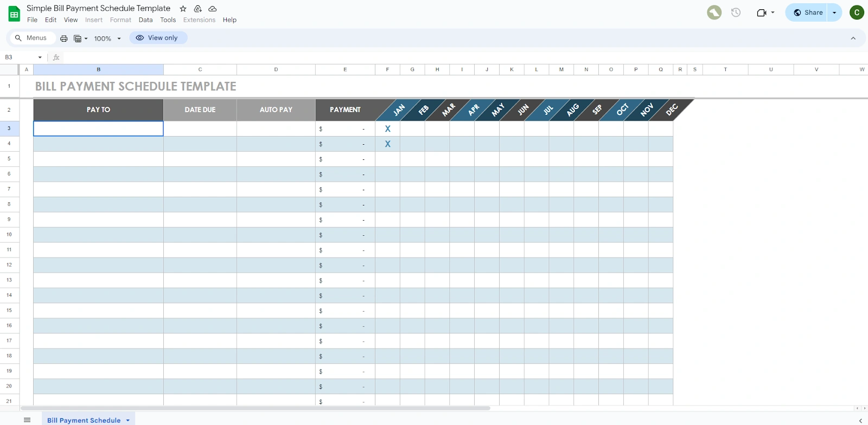
Task: Open the Google Sheets home icon
Action: [x=14, y=14]
